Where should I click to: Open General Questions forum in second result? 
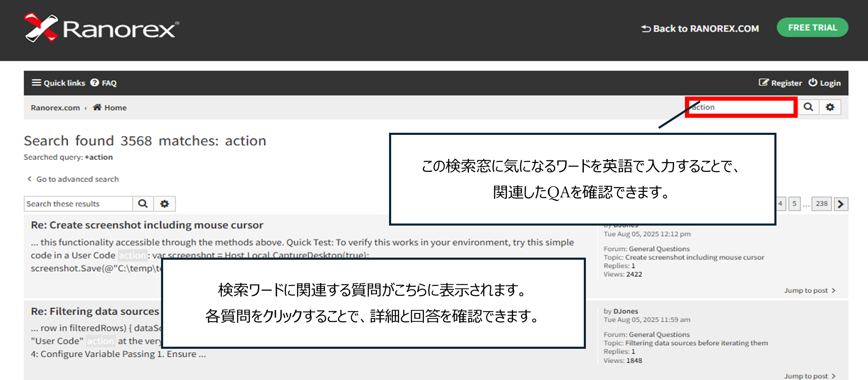(x=659, y=335)
